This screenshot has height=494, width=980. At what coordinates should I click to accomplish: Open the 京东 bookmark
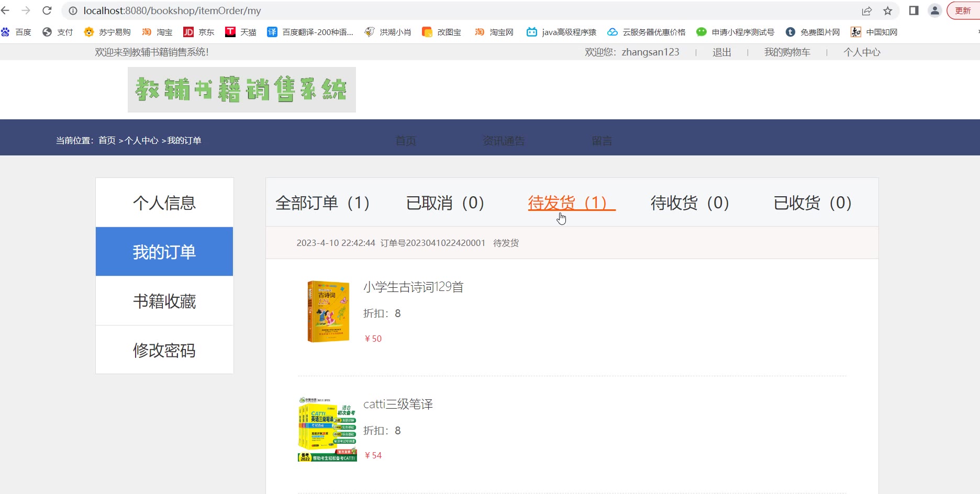[x=199, y=32]
